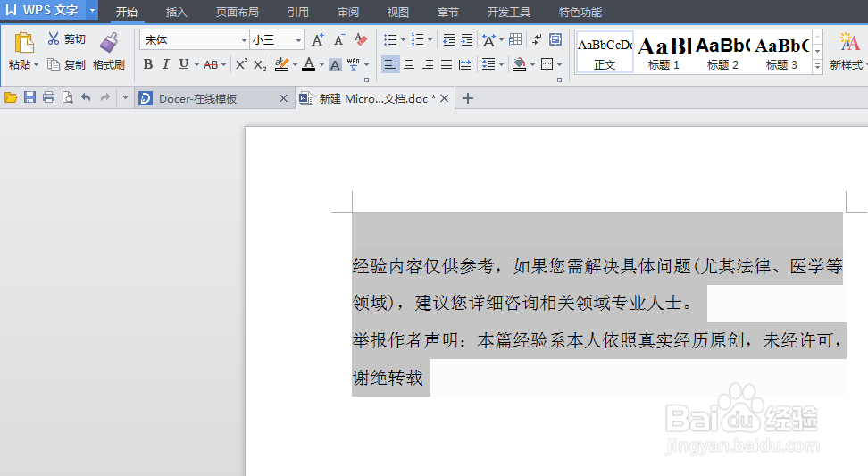Apply the font color A swatch
The height and width of the screenshot is (476, 868).
(309, 64)
